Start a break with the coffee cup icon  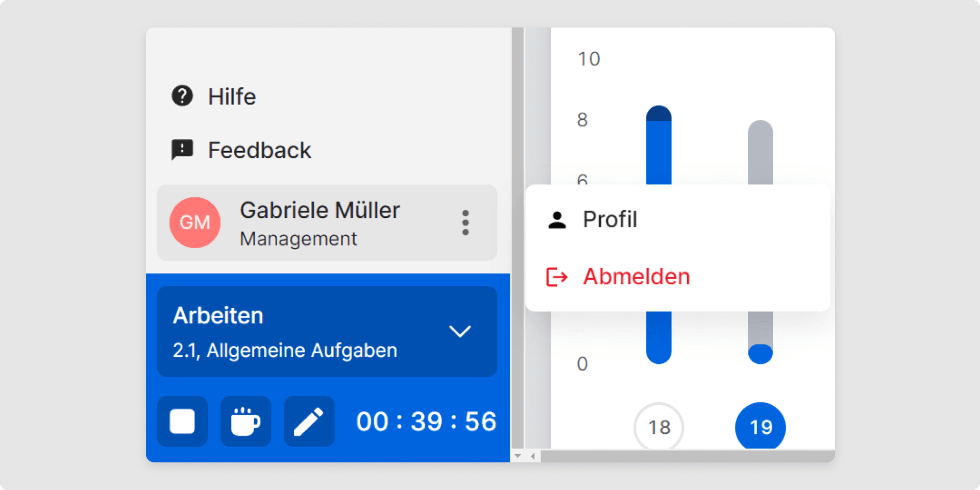246,421
